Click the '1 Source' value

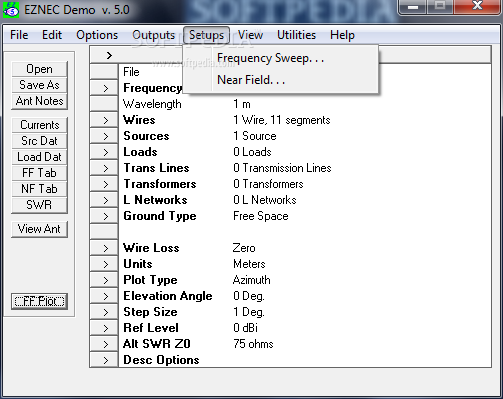tap(255, 136)
